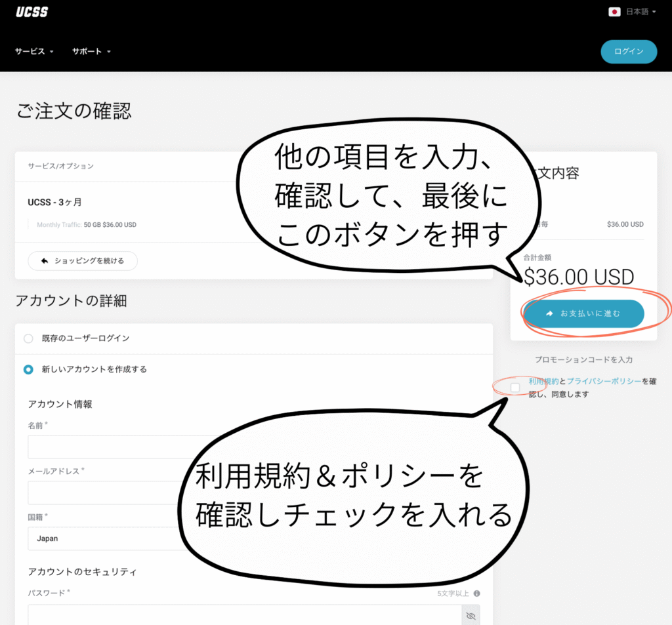The height and width of the screenshot is (625, 672).
Task: Click the アカウント情報 heading
Action: (60, 405)
